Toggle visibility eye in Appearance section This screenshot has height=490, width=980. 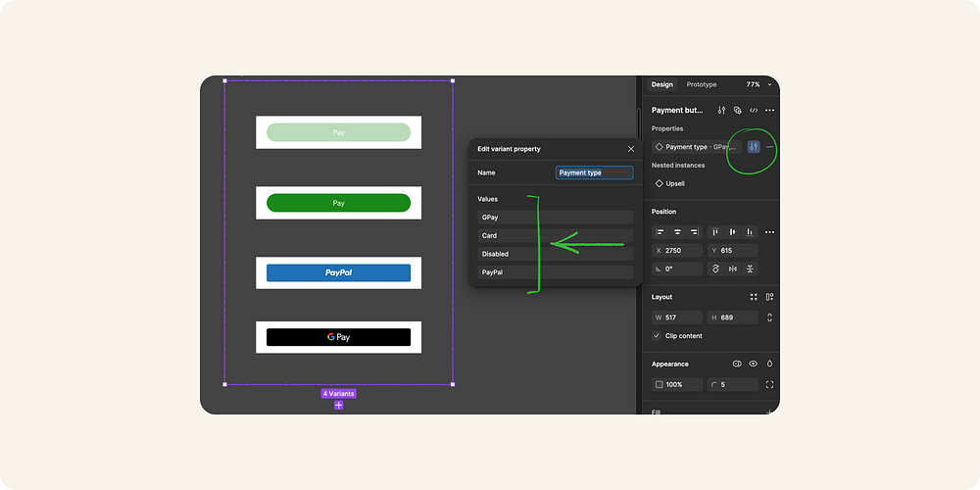tap(753, 364)
